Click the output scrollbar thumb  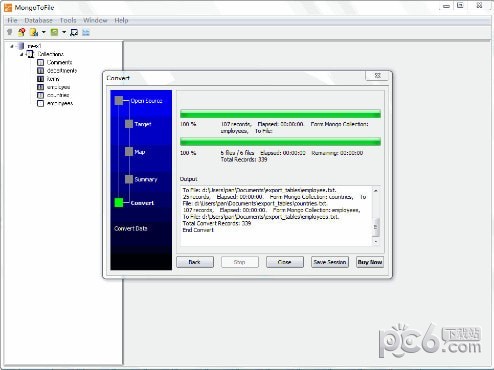point(376,227)
